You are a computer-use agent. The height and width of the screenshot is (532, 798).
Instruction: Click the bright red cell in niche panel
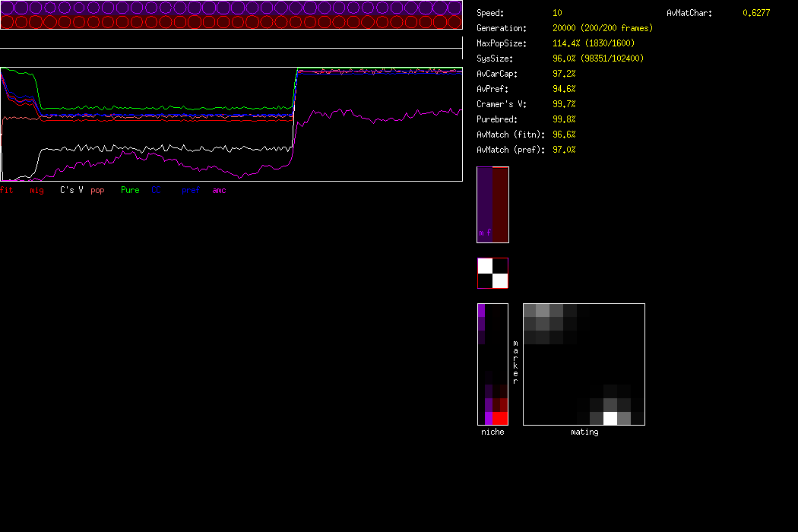499,418
